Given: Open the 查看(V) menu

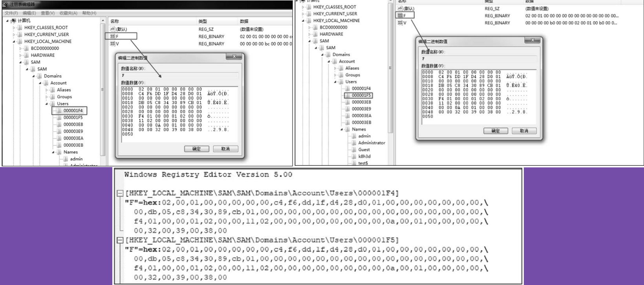Looking at the screenshot, I should coord(48,13).
